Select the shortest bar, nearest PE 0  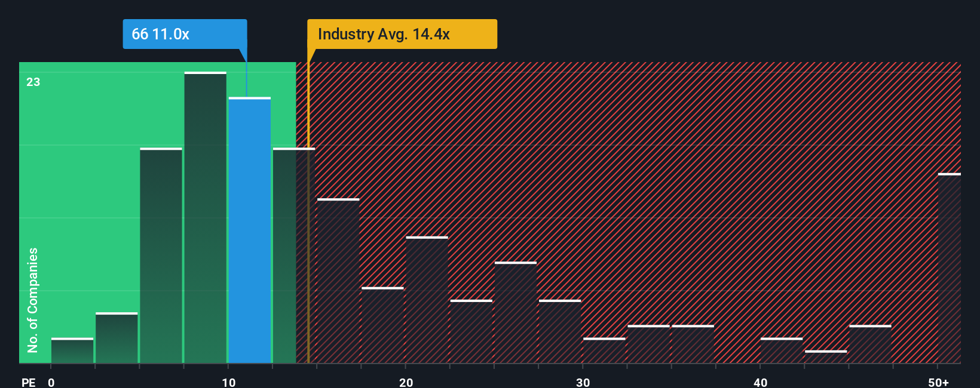pyautogui.click(x=72, y=351)
